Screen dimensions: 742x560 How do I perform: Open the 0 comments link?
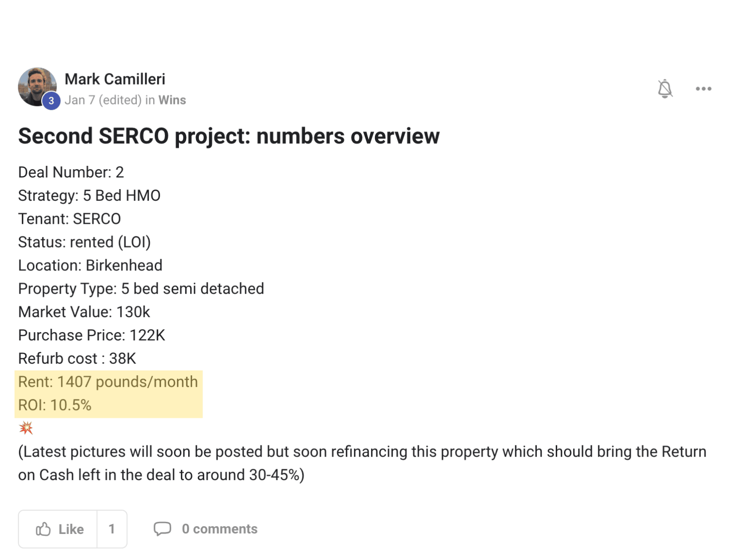click(x=220, y=529)
